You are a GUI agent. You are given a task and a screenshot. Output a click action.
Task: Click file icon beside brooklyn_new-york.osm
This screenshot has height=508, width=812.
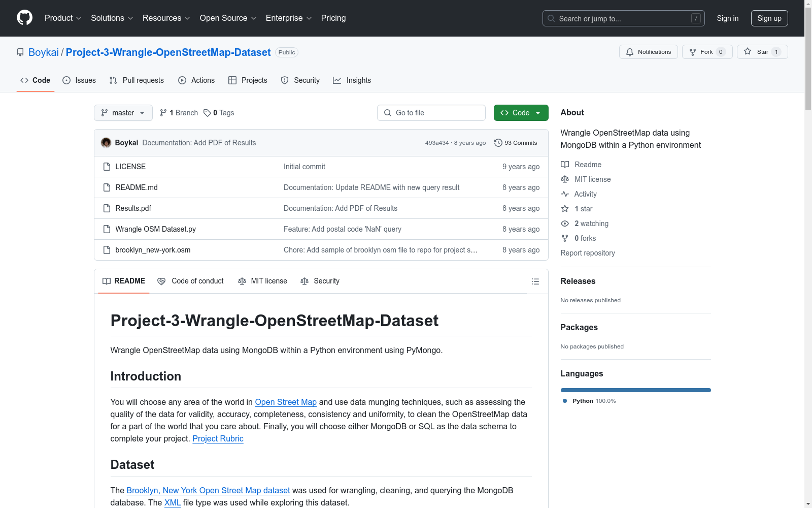pyautogui.click(x=107, y=250)
